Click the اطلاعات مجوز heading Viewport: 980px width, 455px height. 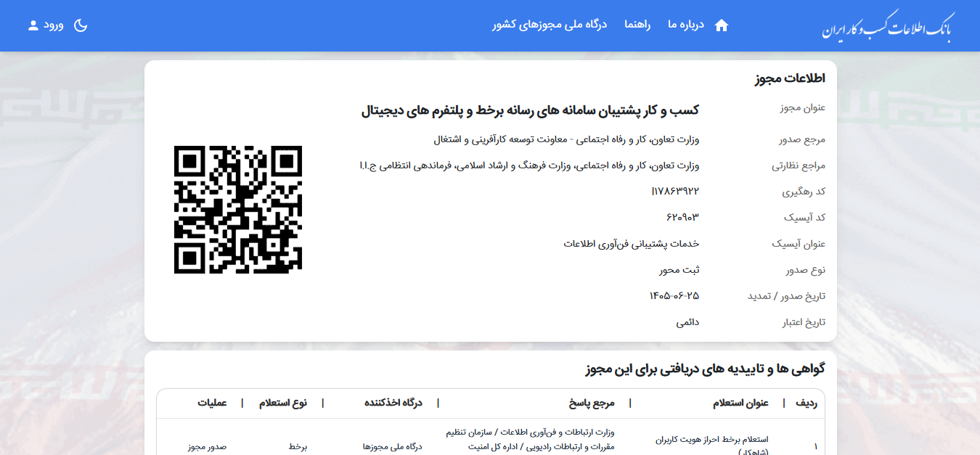790,78
